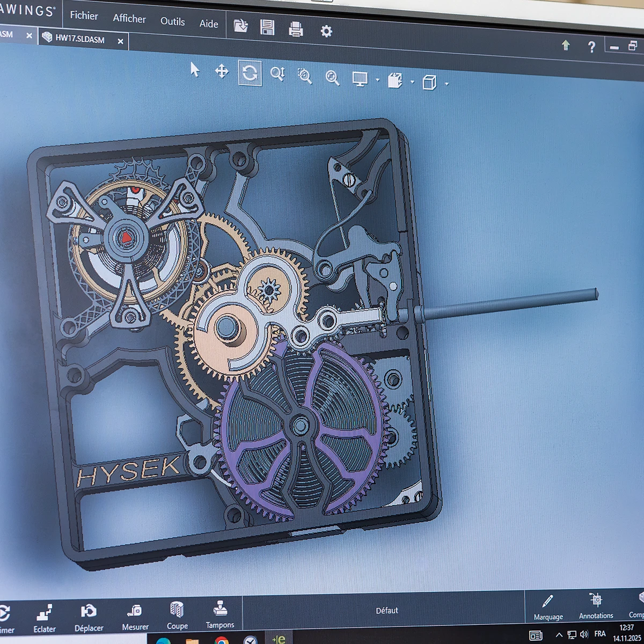Open the display style dropdown arrow

(412, 82)
